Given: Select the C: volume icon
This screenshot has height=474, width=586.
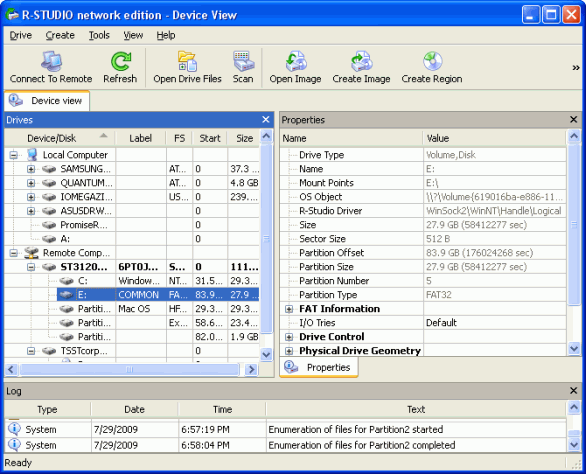Looking at the screenshot, I should point(67,281).
